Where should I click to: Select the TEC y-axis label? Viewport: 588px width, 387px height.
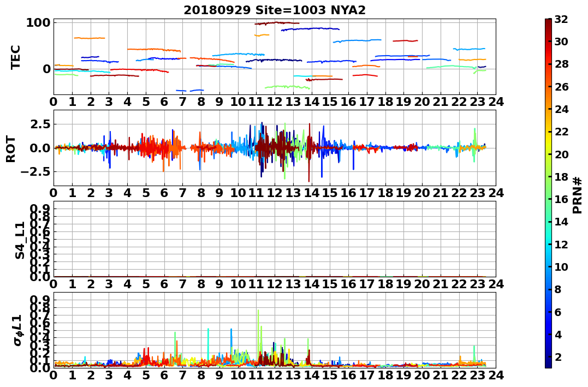(15, 57)
